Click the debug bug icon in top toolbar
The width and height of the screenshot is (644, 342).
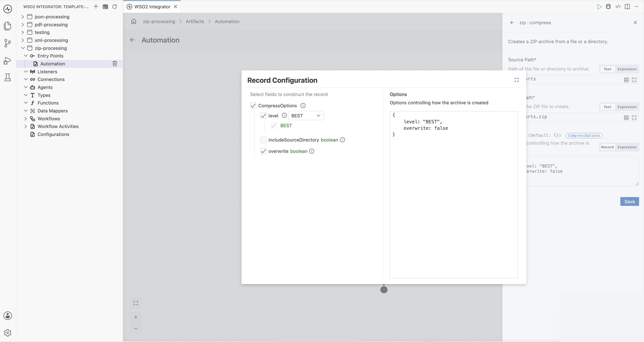[x=609, y=7]
